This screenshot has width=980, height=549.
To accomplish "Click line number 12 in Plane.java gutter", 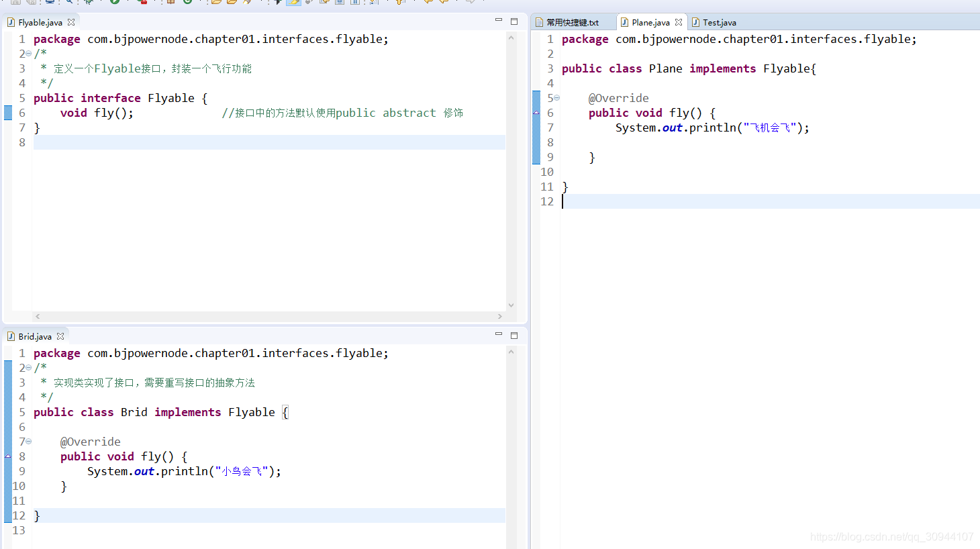I will 547,201.
